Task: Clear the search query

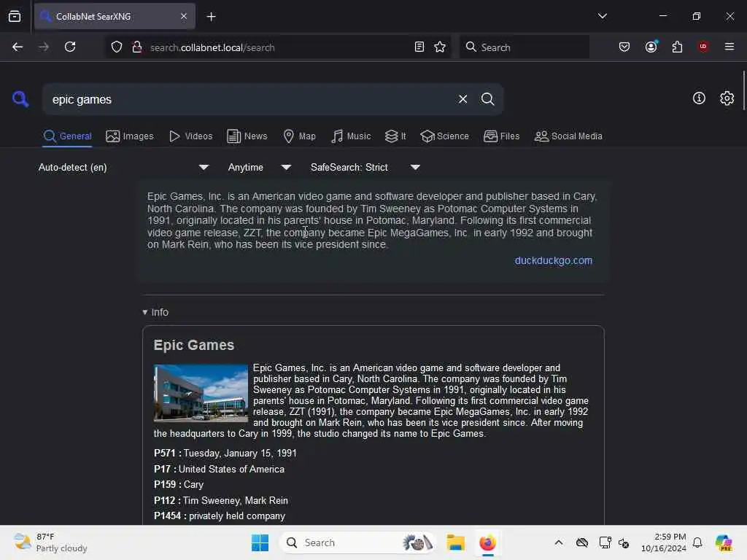Action: coord(462,99)
